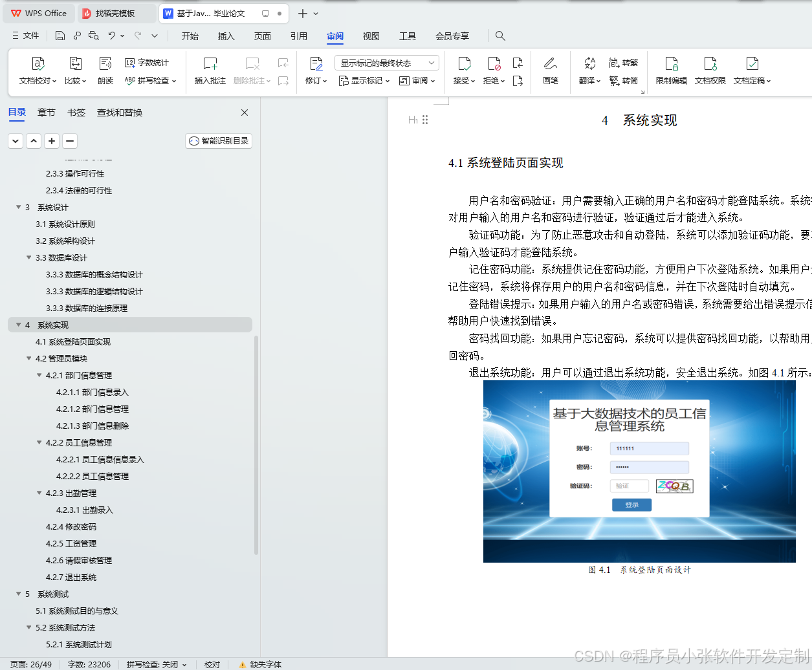Open the 缺失字体 missing fonts alert
Viewport: 812px width, 670px height.
coord(265,664)
